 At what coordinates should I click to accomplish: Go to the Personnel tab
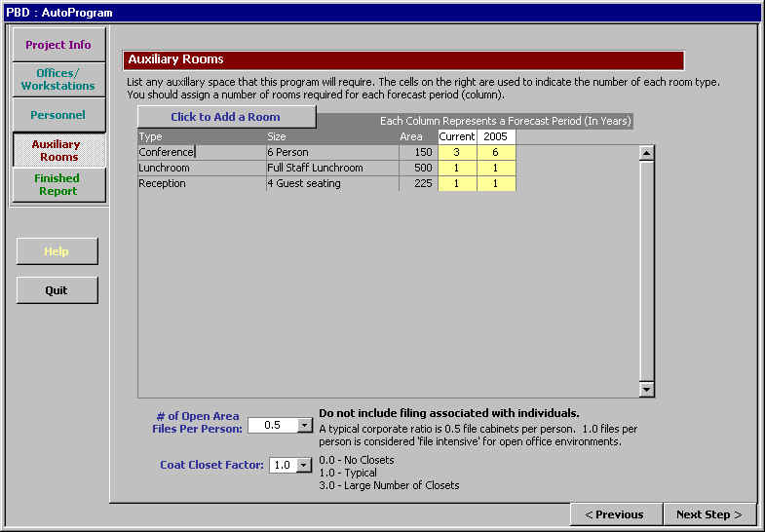(58, 115)
